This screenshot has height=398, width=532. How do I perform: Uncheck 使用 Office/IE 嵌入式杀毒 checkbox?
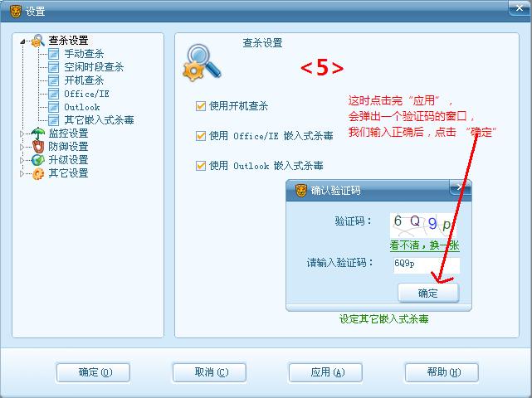point(201,136)
